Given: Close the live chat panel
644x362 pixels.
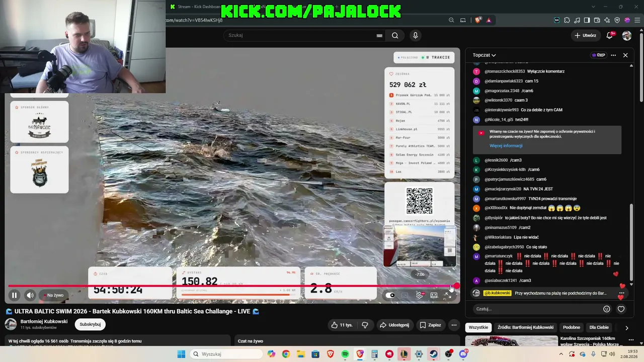Looking at the screenshot, I should click(625, 55).
